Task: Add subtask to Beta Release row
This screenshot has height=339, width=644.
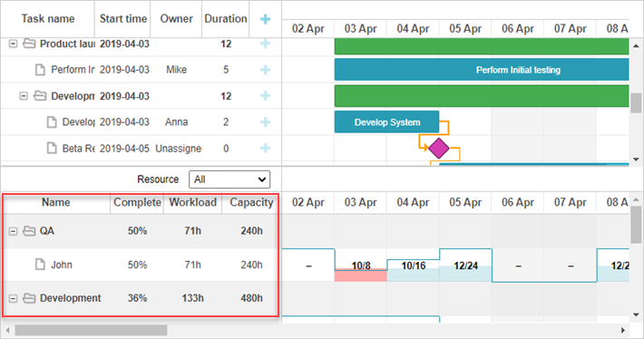Action: pos(266,148)
